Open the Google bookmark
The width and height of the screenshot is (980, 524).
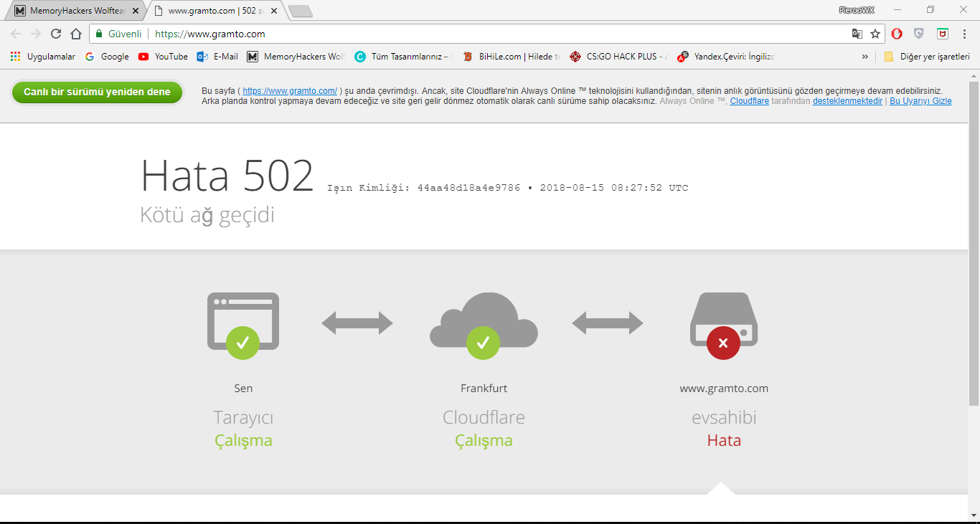click(108, 57)
